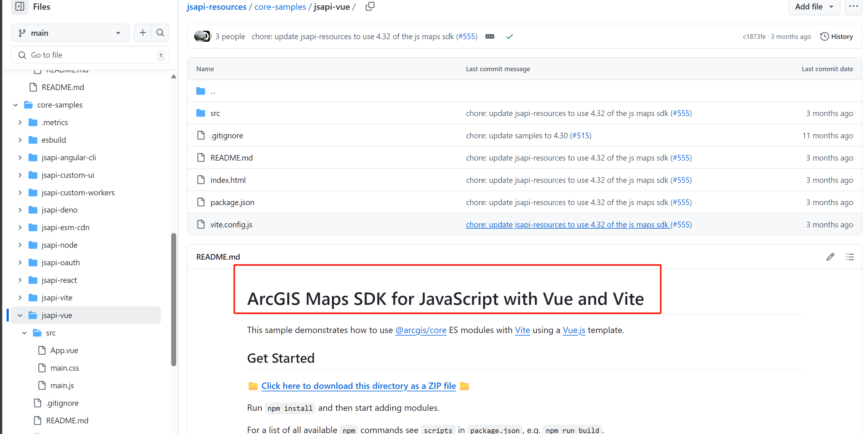Collapse the Files side panel icon
Image resolution: width=868 pixels, height=434 pixels.
click(x=19, y=6)
